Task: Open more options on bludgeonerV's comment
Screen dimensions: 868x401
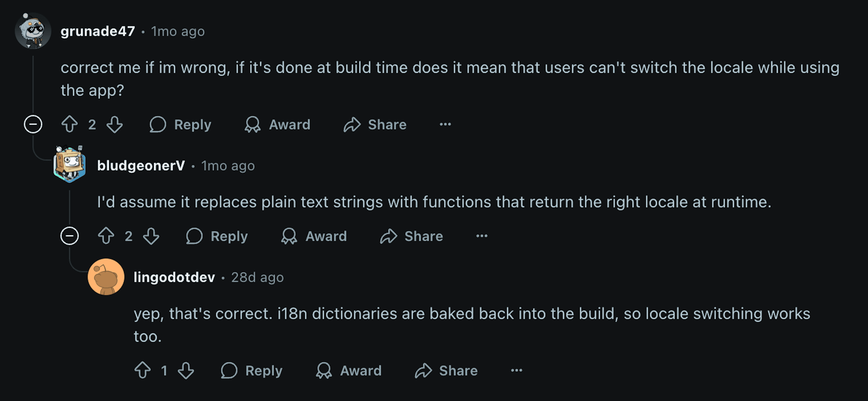Action: click(x=481, y=236)
